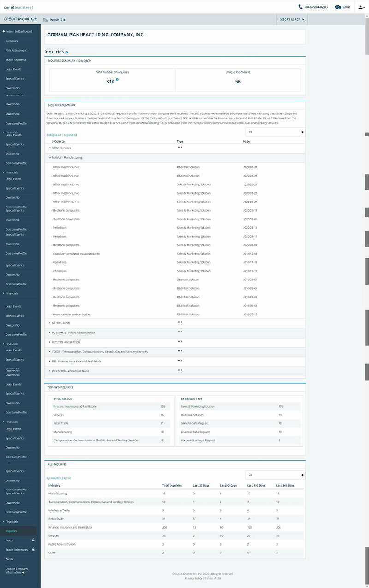Click the Last 90 Days column header
Screen dimensions: 369x588
229,485
